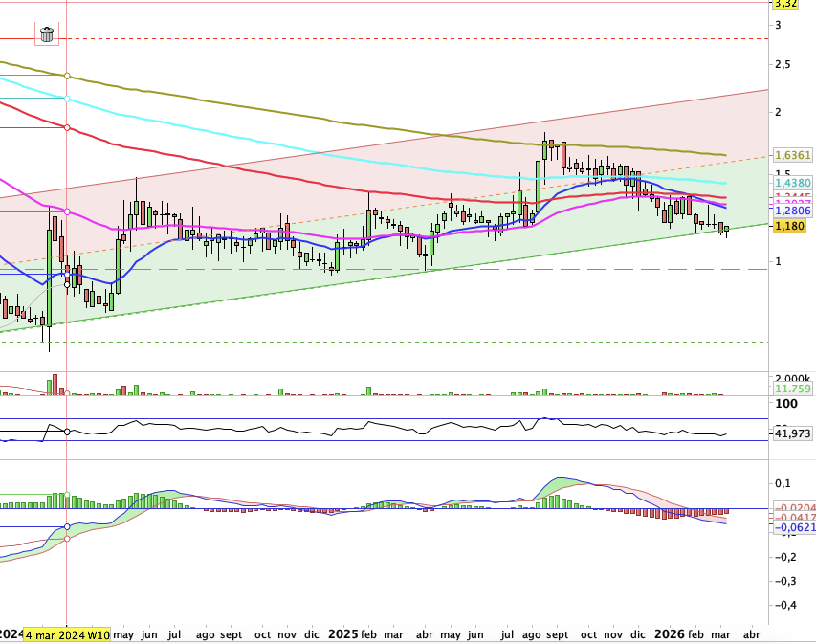The width and height of the screenshot is (816, 644).
Task: Click the cyan moving average cursor marker
Action: click(67, 99)
